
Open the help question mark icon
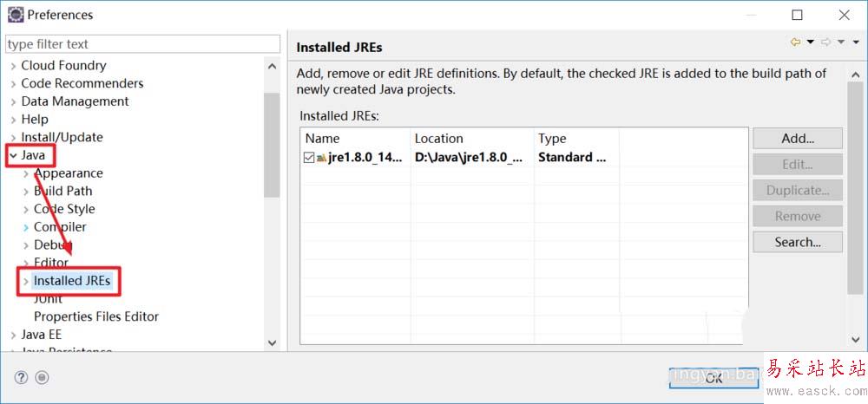click(x=21, y=377)
